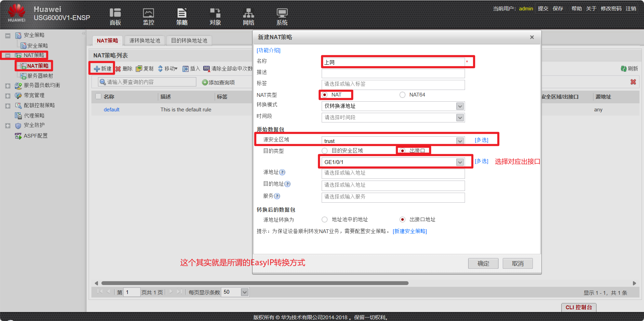Click the search magnifier icon
This screenshot has width=644, height=321.
[x=103, y=82]
